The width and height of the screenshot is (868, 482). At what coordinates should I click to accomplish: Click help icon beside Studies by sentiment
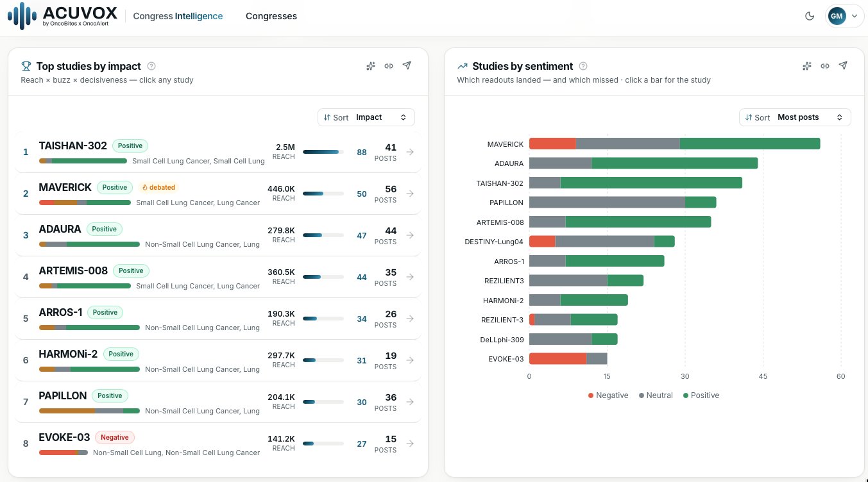click(x=583, y=66)
